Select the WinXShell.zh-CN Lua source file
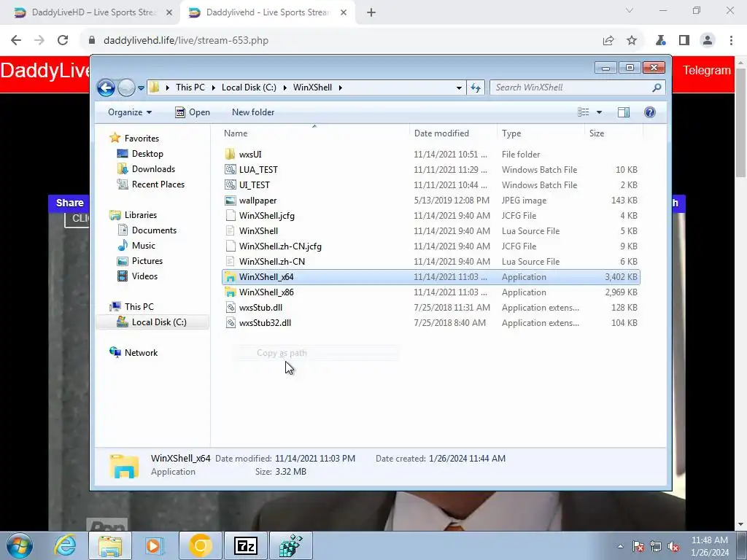 (430, 262)
